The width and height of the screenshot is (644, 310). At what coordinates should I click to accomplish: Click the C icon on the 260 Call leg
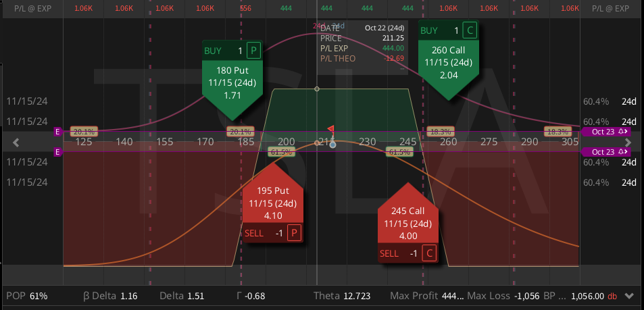pyautogui.click(x=470, y=30)
